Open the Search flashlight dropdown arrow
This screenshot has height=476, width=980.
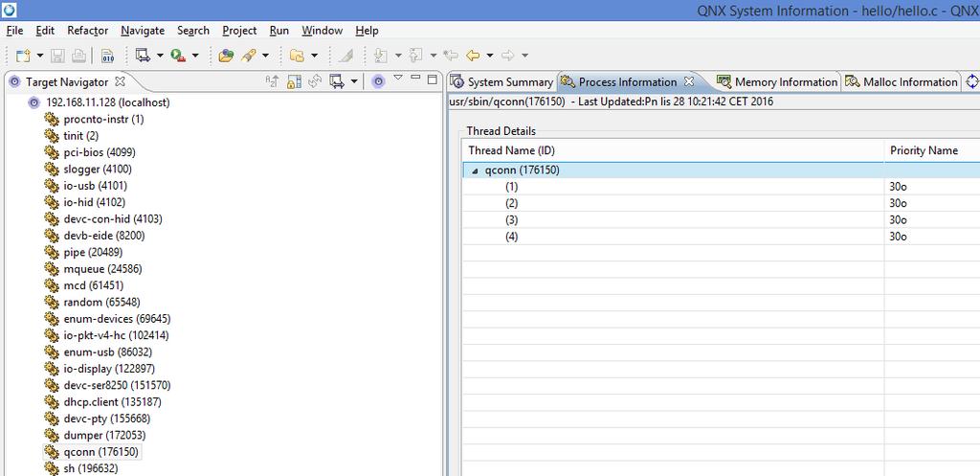coord(265,56)
